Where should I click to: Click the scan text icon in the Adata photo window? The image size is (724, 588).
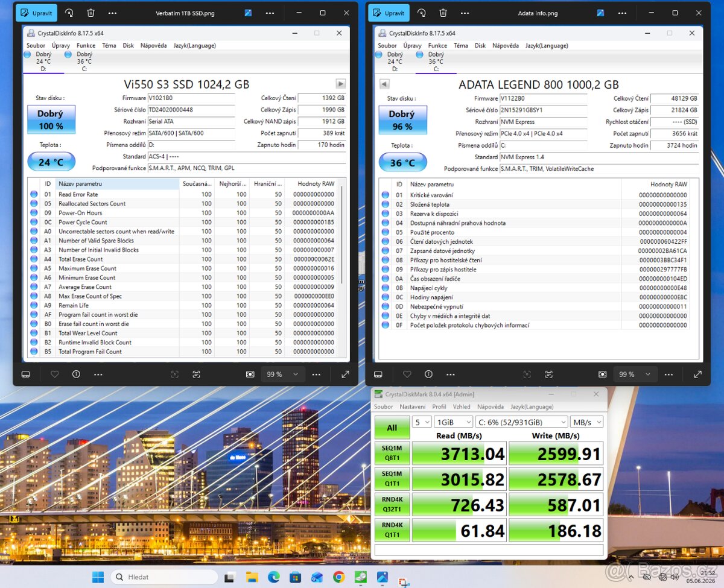pos(548,375)
